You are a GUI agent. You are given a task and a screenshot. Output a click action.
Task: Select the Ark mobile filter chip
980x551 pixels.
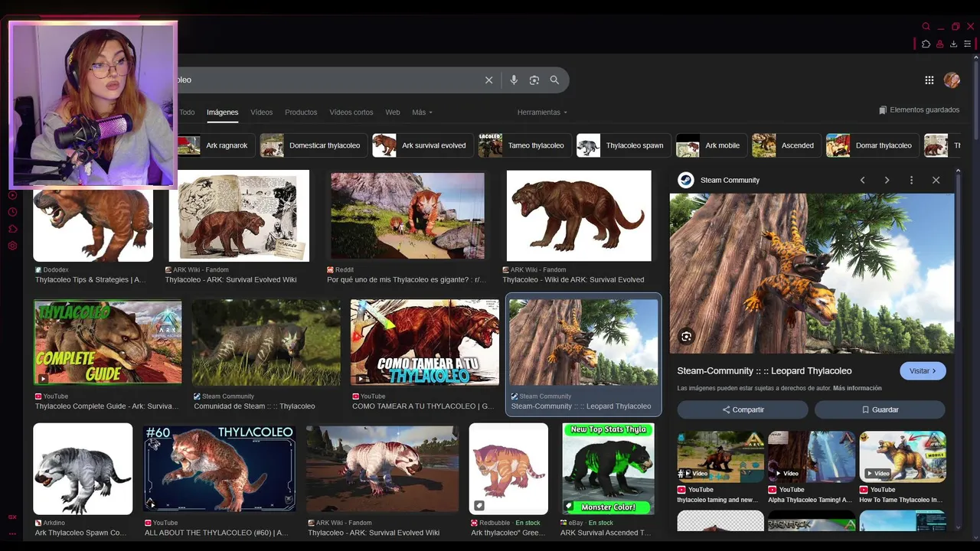(710, 145)
